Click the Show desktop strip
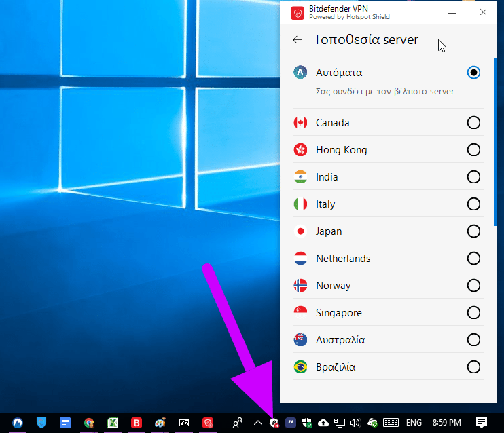Viewport: 504px width, 433px height. click(502, 423)
